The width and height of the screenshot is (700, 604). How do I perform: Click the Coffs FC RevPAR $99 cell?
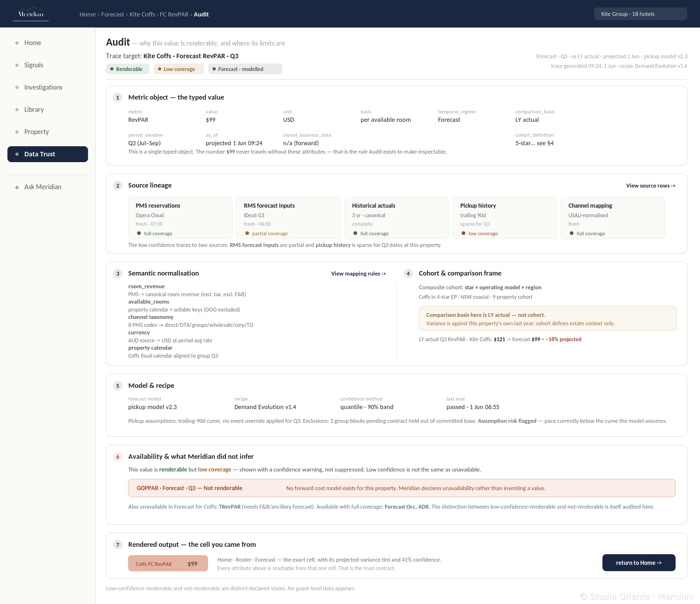click(x=168, y=564)
